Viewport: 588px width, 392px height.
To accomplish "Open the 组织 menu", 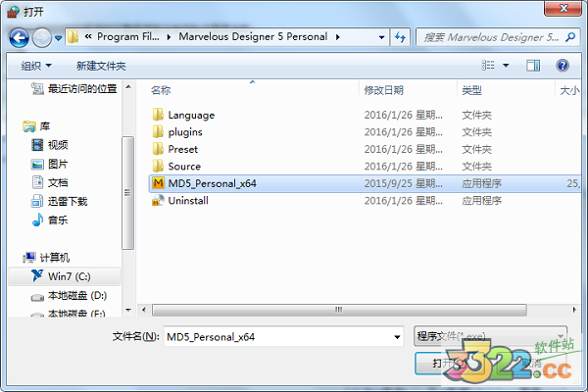I will click(36, 66).
